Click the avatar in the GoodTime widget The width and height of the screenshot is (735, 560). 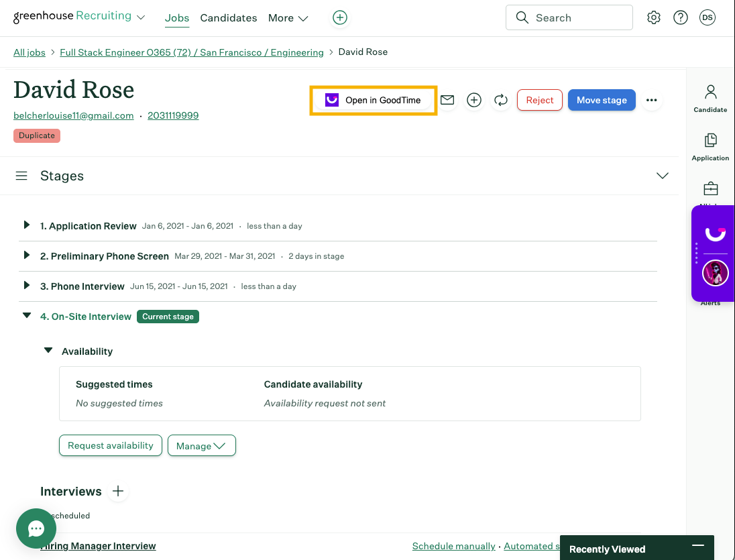(716, 273)
